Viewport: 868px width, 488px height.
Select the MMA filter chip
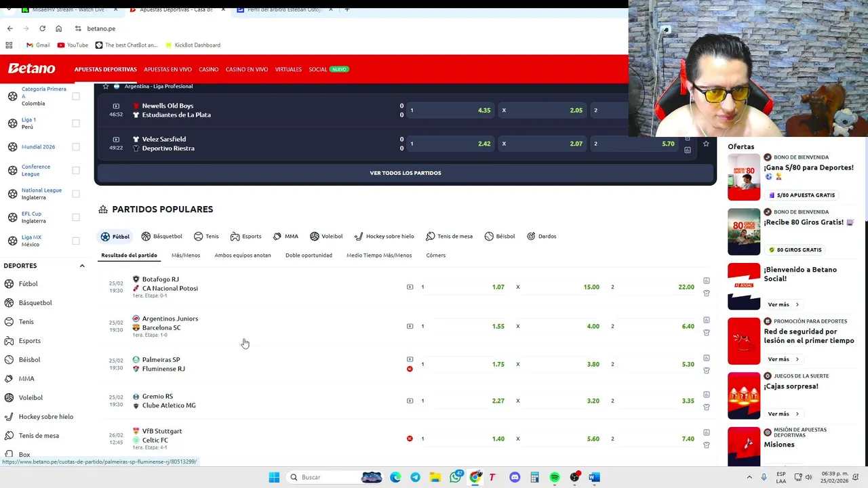pos(285,237)
